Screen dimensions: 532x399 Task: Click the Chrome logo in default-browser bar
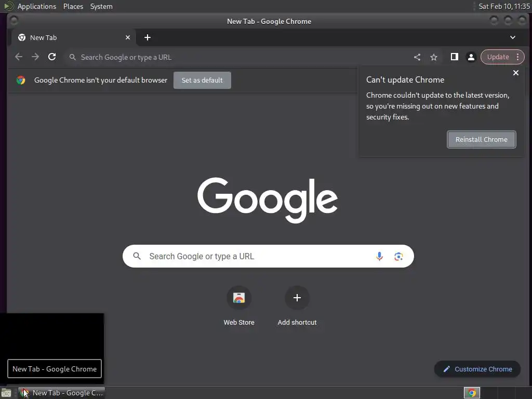click(21, 81)
